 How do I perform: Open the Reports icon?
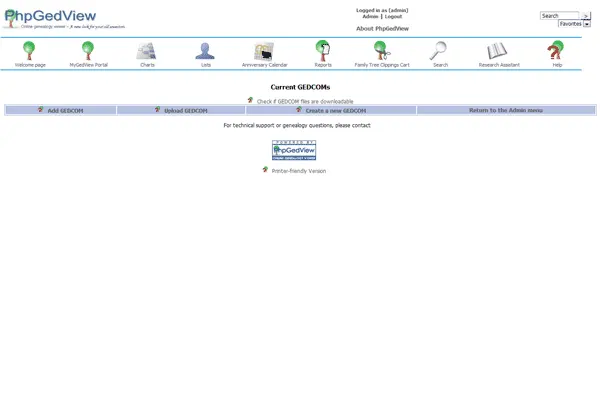pyautogui.click(x=323, y=51)
